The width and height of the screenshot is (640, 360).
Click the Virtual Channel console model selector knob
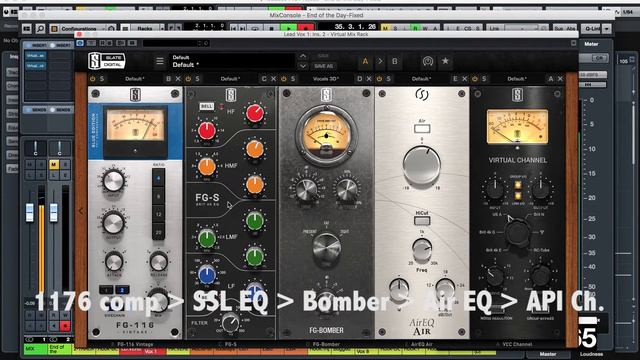518,232
